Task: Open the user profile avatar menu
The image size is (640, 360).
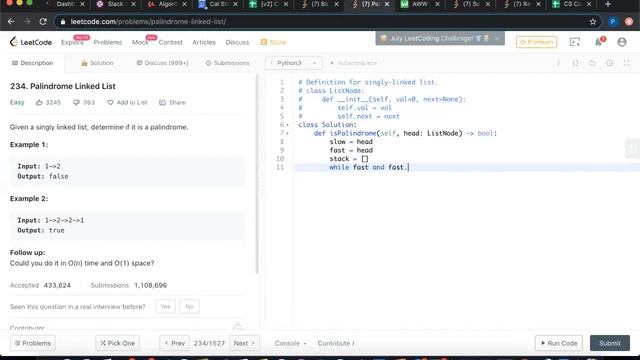Action: 622,42
